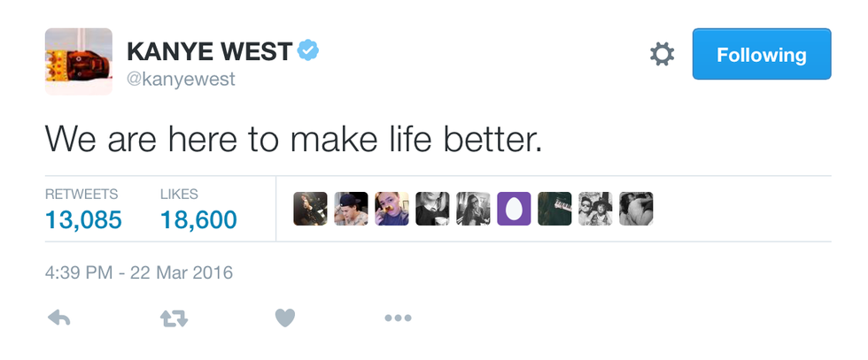Viewport: 868px width, 360px height.
Task: Click the tweet text about making life better
Action: [292, 140]
